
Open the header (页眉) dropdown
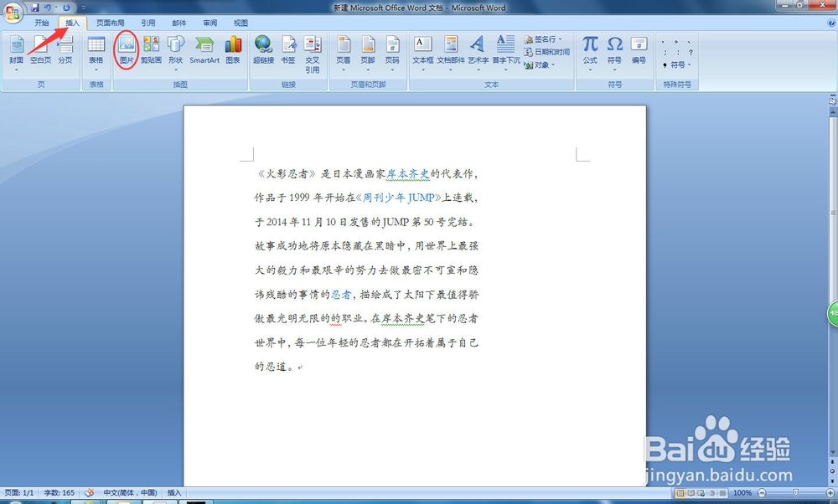tap(344, 54)
